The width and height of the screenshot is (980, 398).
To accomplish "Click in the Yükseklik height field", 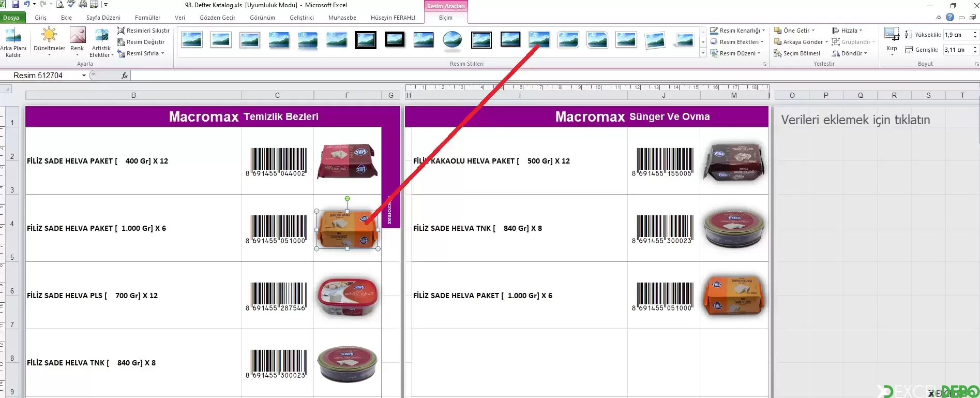I will (957, 35).
